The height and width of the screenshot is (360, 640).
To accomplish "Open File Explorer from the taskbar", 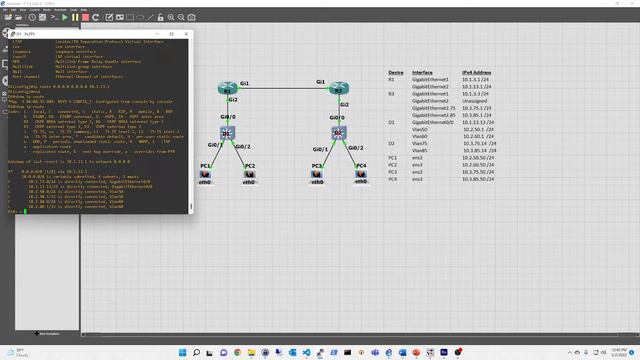I will pos(251,352).
